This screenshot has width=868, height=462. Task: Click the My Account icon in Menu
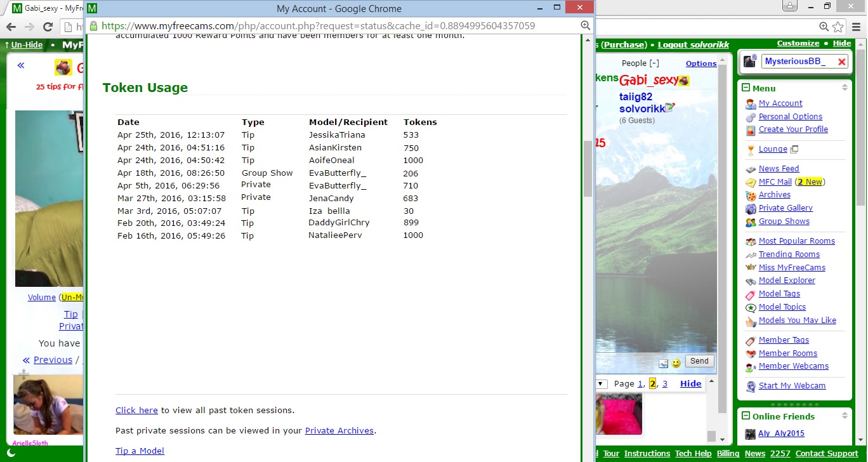pos(751,103)
